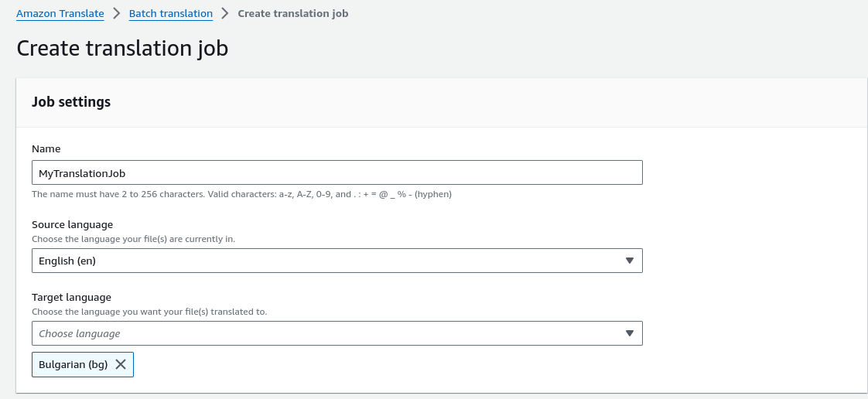Navigate back to Batch translation
This screenshot has height=399, width=868.
click(170, 13)
